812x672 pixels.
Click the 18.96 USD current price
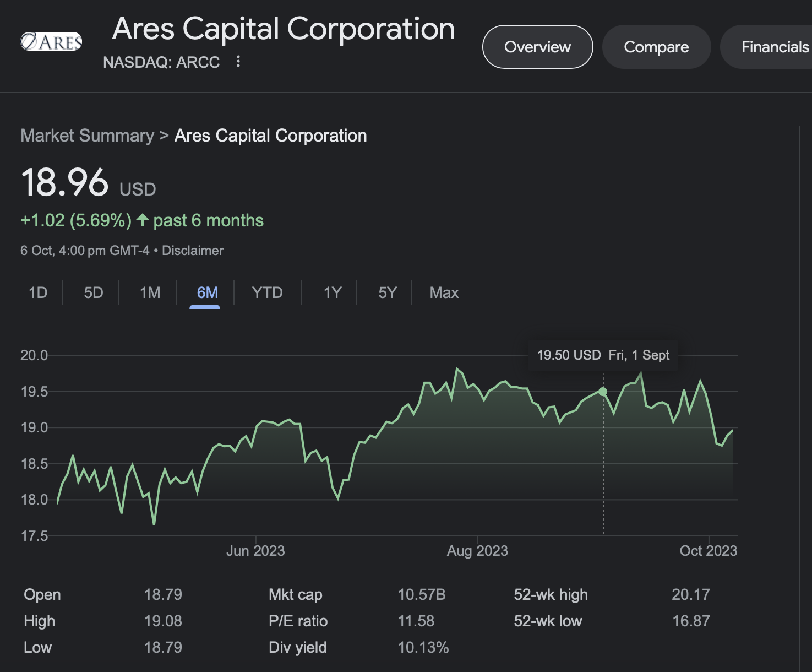(88, 183)
